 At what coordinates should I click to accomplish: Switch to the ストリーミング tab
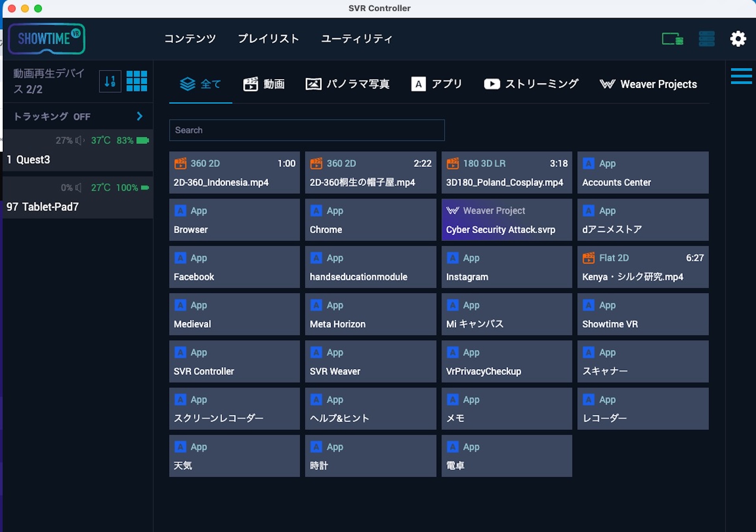point(531,84)
